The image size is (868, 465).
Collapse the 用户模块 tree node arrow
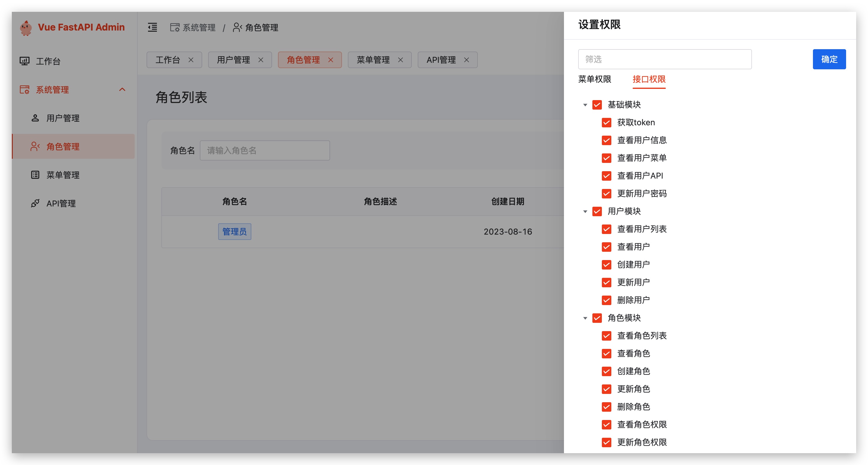(x=585, y=211)
